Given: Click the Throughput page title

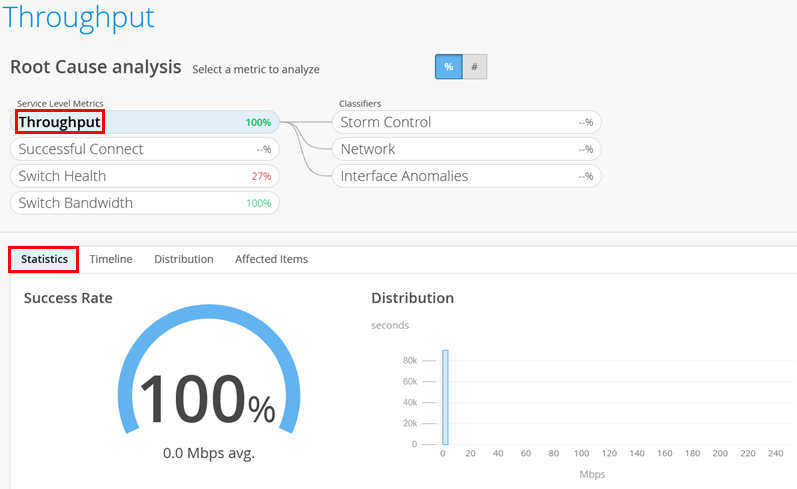Looking at the screenshot, I should click(x=78, y=17).
